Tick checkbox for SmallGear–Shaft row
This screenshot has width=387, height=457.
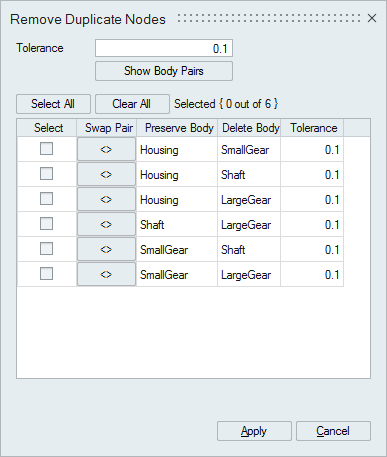[x=46, y=249]
